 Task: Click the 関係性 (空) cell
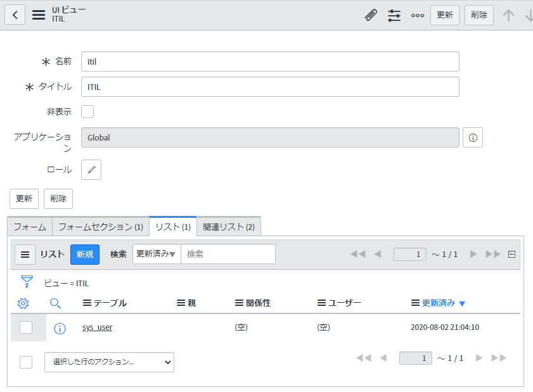pos(241,327)
